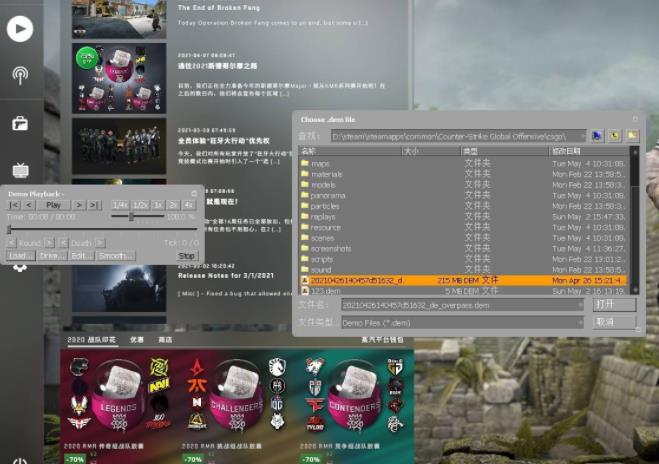Click the file list scrollbar down arrow
Image resolution: width=659 pixels, height=464 pixels.
pos(635,290)
